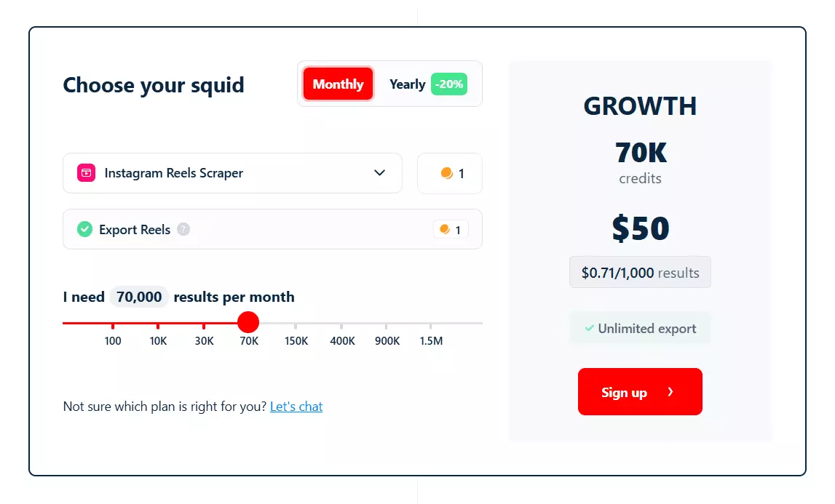Open the Instagram Reels Scraper selector
The height and width of the screenshot is (504, 835).
233,173
